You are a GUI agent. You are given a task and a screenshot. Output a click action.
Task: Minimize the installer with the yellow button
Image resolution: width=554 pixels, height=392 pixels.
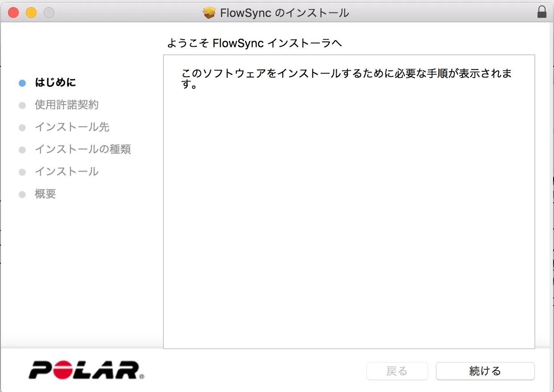[31, 12]
